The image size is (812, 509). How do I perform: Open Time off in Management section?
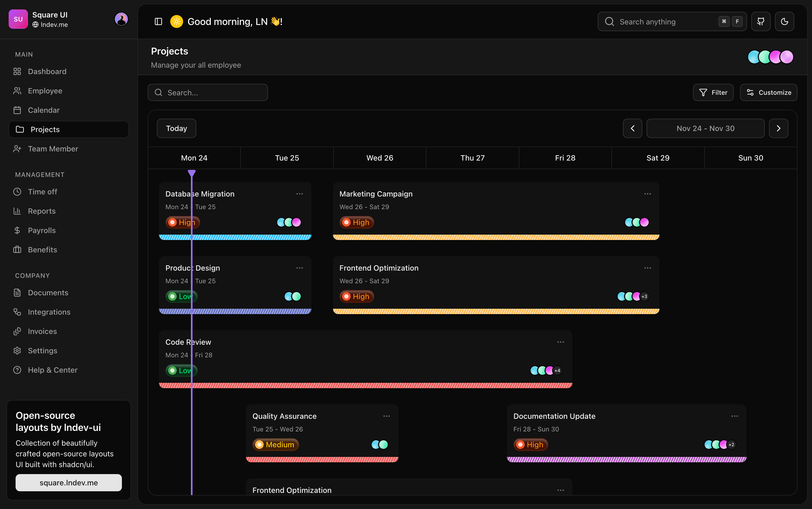point(42,192)
